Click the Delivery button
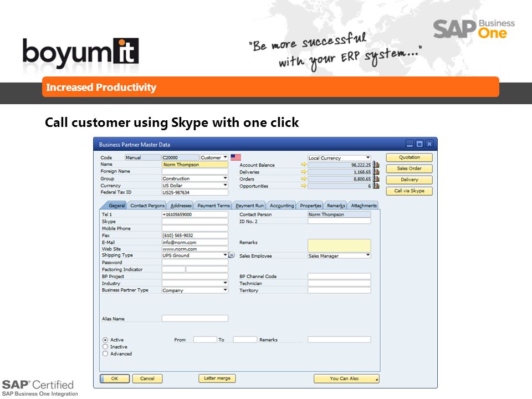 pos(409,180)
